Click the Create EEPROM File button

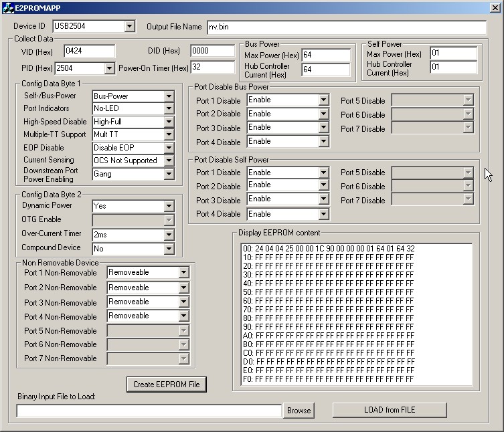coord(167,385)
